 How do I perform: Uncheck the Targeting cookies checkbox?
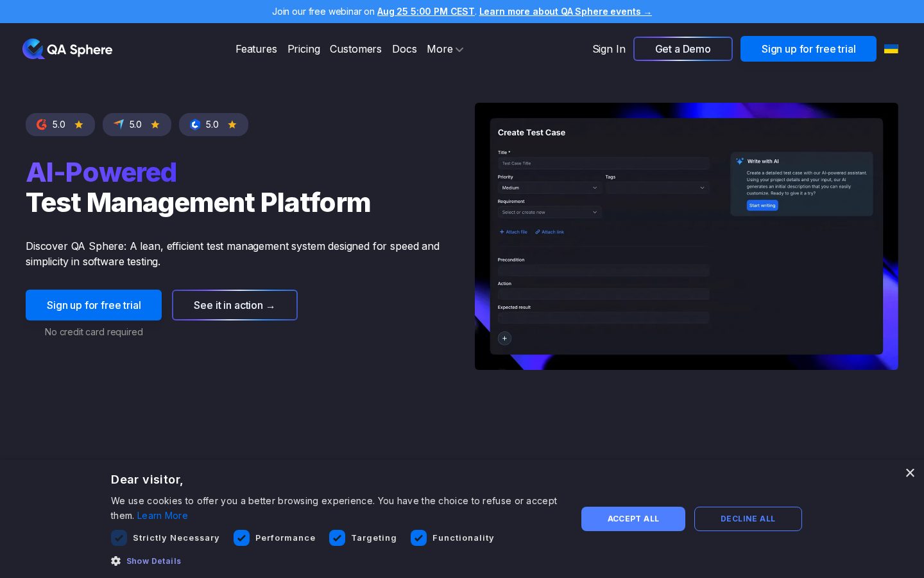[337, 538]
